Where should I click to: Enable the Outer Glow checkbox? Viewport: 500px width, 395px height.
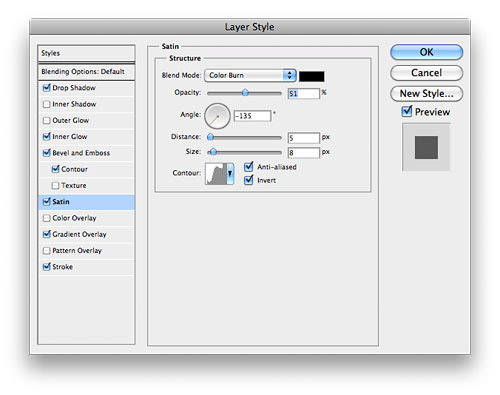47,120
